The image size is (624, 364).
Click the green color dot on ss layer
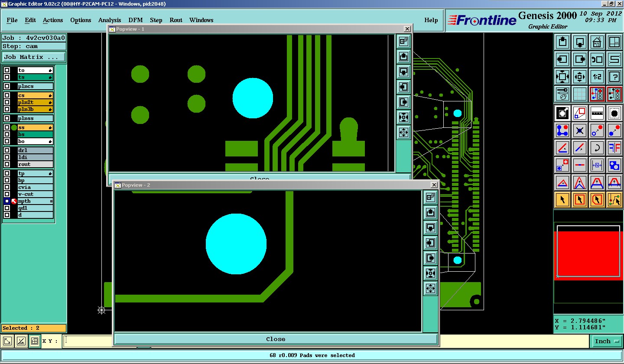(x=14, y=127)
